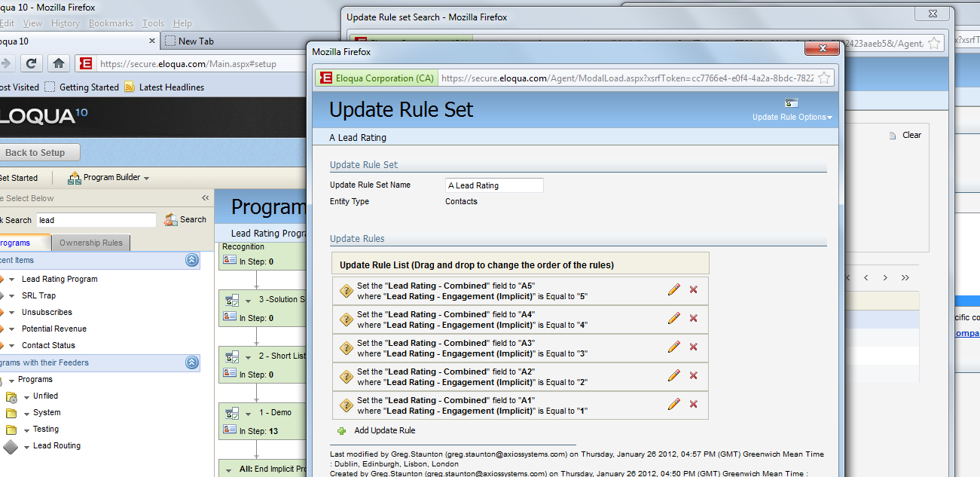The image size is (980, 477).
Task: Click the Update Rule Options icon
Action: 791,103
